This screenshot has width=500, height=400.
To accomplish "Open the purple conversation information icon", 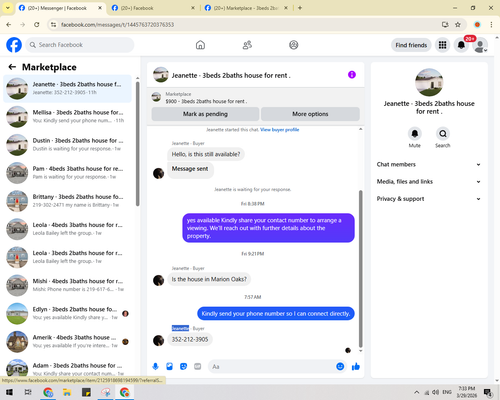I will (352, 75).
